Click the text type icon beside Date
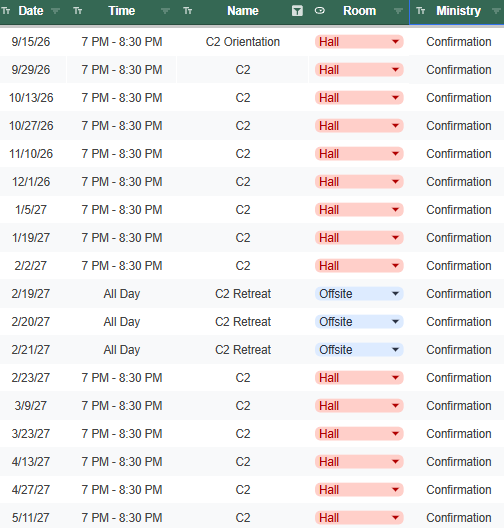This screenshot has width=504, height=528. click(x=6, y=11)
